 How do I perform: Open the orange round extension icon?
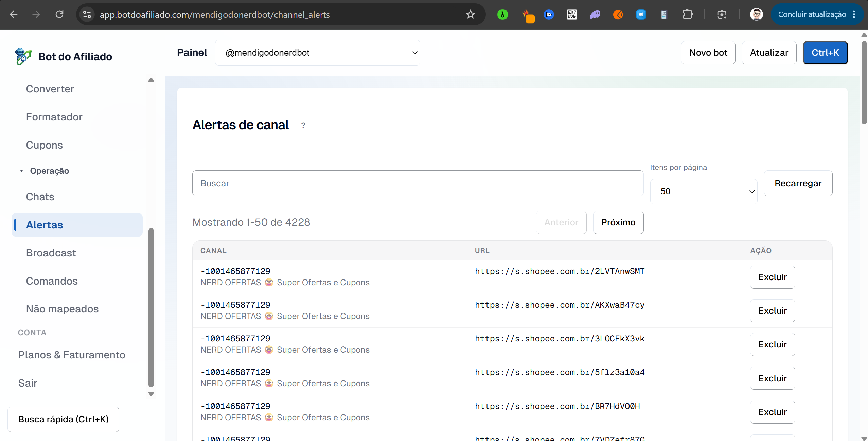point(618,14)
